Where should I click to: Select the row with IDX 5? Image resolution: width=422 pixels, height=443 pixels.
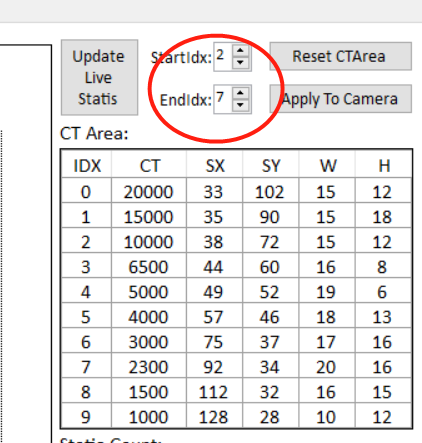(x=237, y=317)
